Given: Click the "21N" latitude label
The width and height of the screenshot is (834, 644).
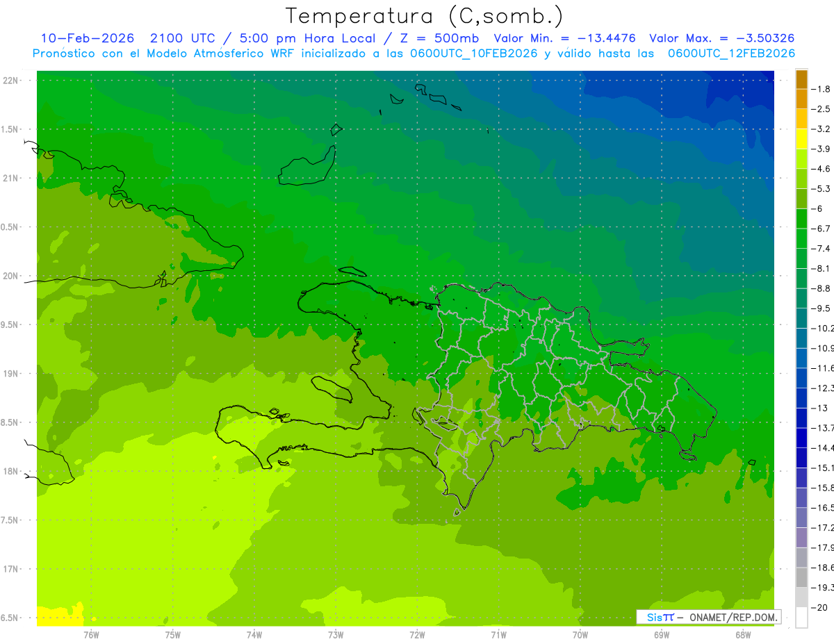Looking at the screenshot, I should point(12,178).
